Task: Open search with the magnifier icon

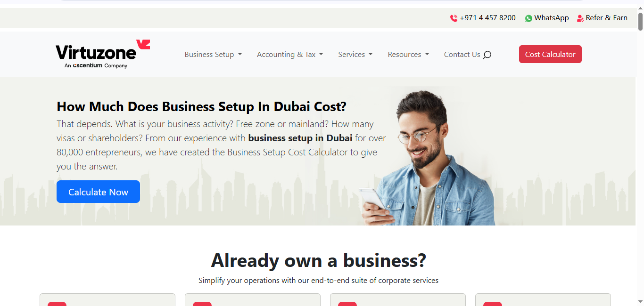Action: (487, 55)
